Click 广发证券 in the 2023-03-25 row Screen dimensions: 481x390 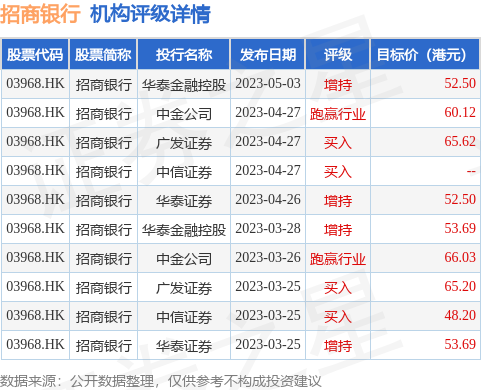[x=184, y=288]
